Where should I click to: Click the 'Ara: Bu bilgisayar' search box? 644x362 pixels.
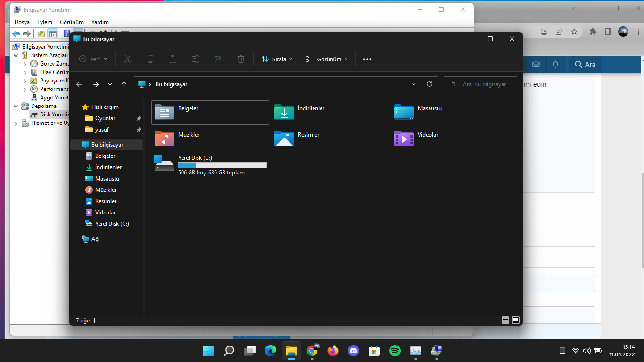(480, 84)
